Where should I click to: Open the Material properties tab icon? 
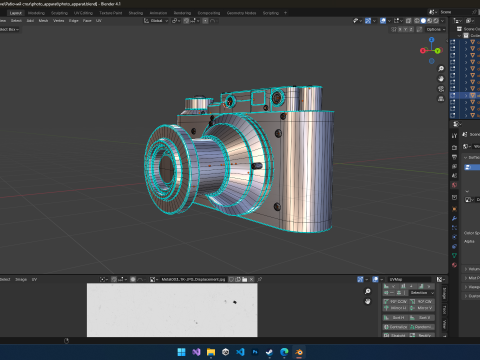(x=454, y=265)
